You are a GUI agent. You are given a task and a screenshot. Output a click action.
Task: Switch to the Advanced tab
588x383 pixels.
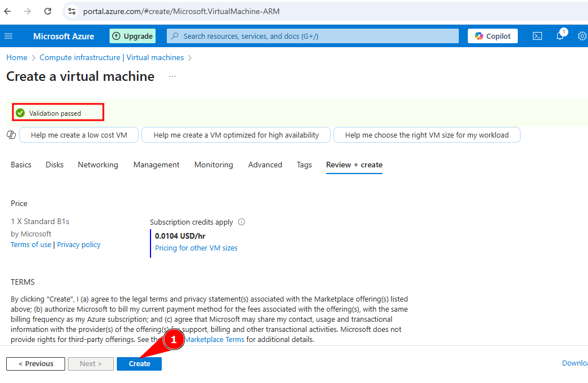[x=265, y=165]
